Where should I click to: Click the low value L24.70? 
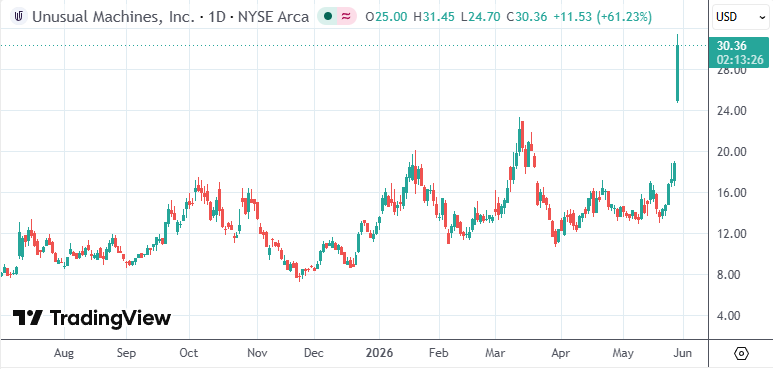point(482,17)
